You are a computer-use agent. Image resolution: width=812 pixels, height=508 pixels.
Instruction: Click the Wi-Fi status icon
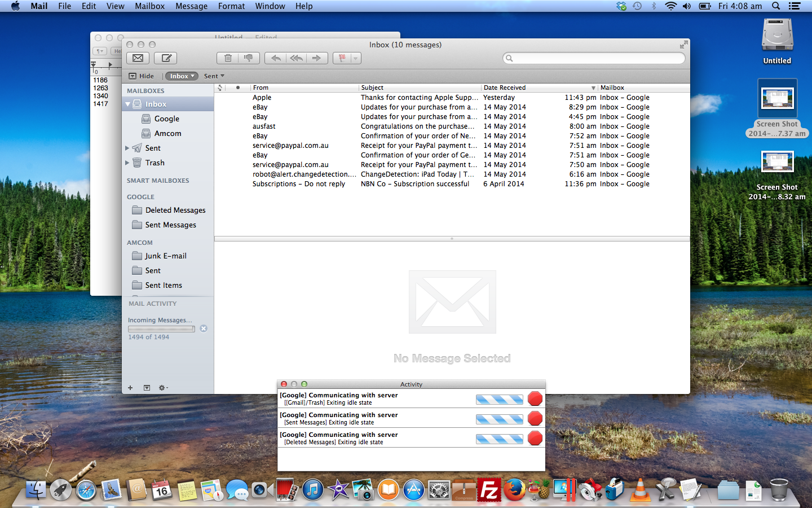click(x=670, y=6)
